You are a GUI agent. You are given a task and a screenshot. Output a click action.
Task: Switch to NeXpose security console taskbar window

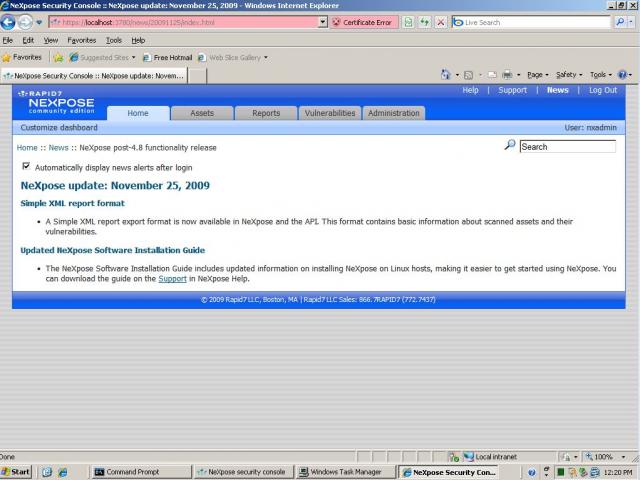(x=243, y=472)
